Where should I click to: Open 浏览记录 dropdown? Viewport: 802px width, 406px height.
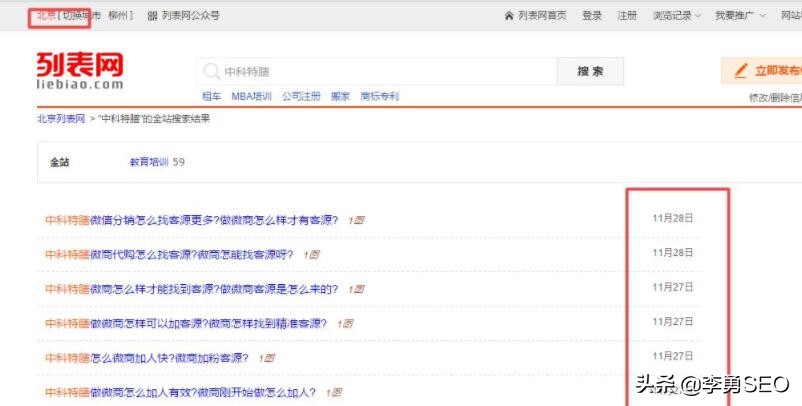(677, 16)
